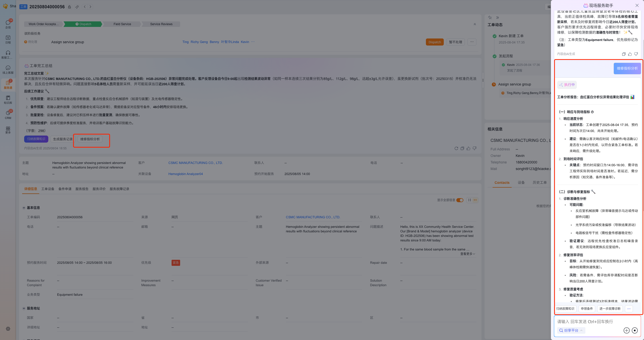
Task: Open settings gear at sidebar bottom
Action: click(8, 329)
